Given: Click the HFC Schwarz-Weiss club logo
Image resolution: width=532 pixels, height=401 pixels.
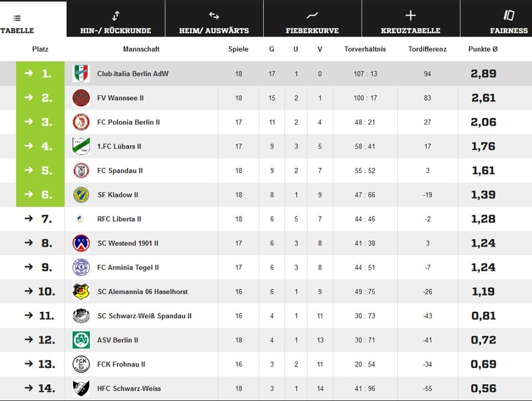Looking at the screenshot, I should [x=81, y=388].
